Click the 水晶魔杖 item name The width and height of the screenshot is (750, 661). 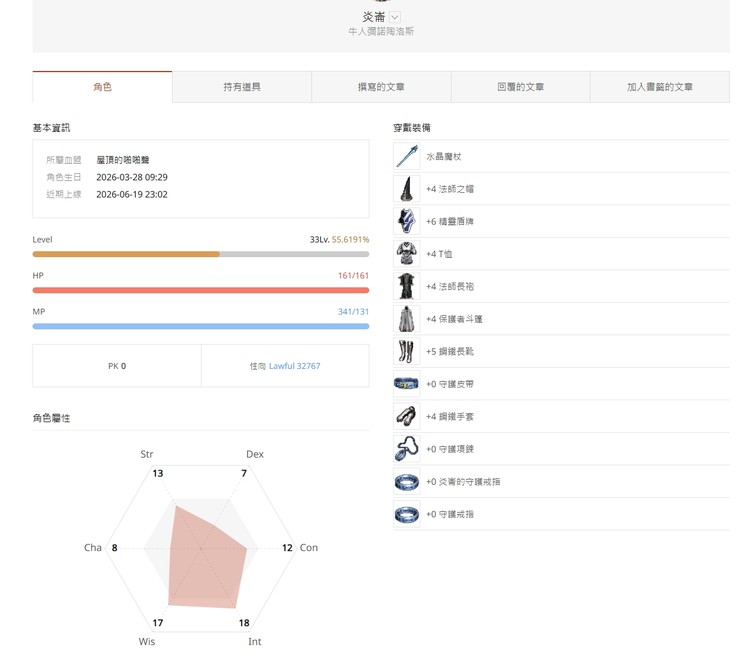[x=443, y=156]
